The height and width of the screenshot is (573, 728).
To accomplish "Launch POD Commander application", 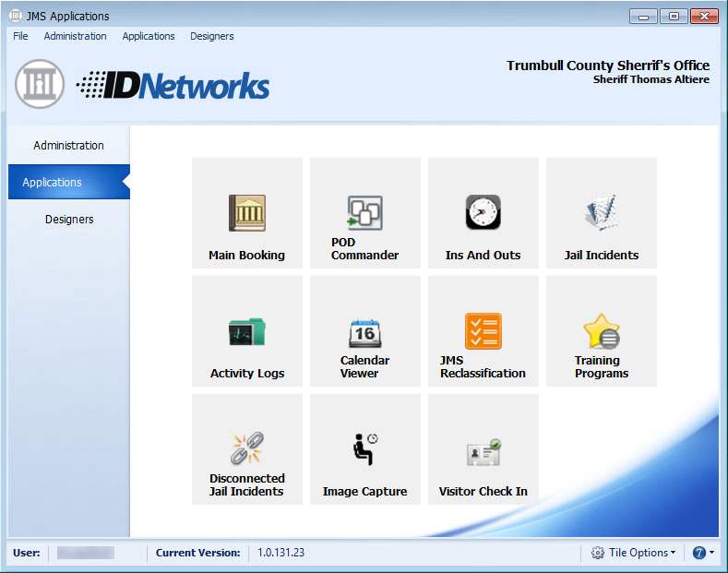I will tap(364, 213).
